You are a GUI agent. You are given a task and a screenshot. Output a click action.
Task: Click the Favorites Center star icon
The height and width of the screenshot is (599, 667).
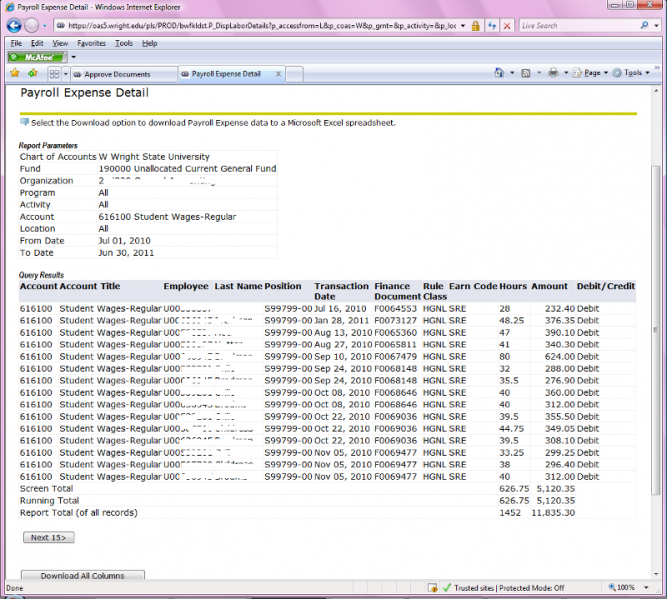point(15,73)
